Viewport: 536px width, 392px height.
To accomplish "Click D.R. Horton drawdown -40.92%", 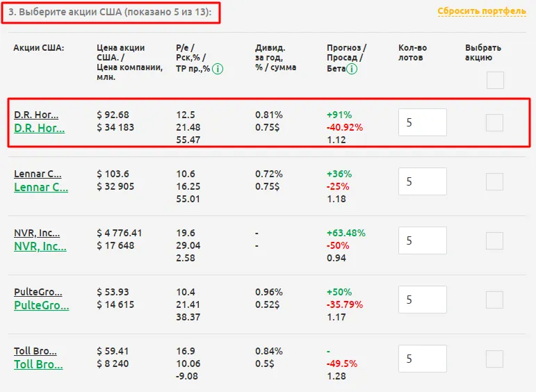I will [345, 127].
